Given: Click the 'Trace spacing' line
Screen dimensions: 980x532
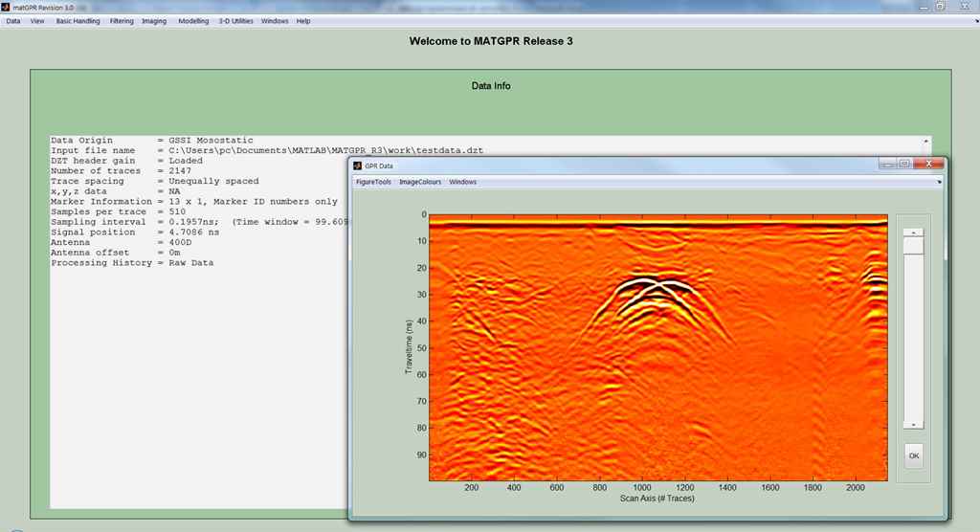Looking at the screenshot, I should point(154,181).
